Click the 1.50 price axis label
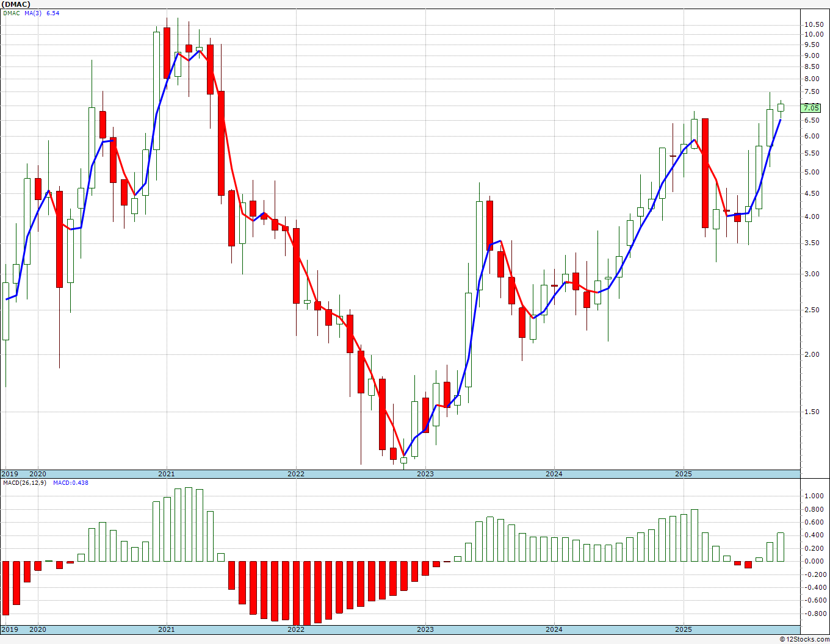This screenshot has height=644, width=830. [x=812, y=412]
